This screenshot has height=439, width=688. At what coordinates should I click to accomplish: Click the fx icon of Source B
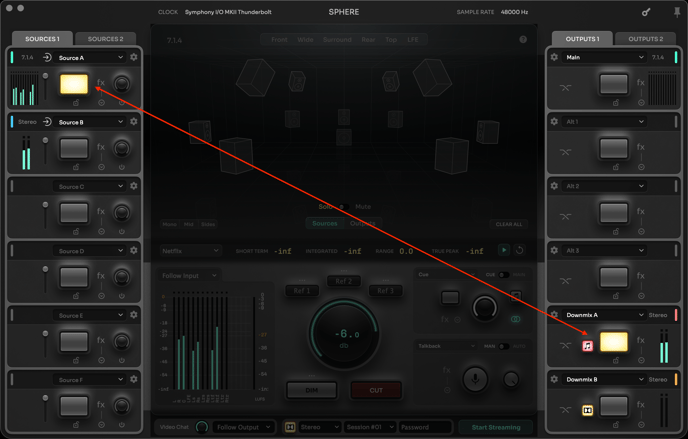coord(101,148)
